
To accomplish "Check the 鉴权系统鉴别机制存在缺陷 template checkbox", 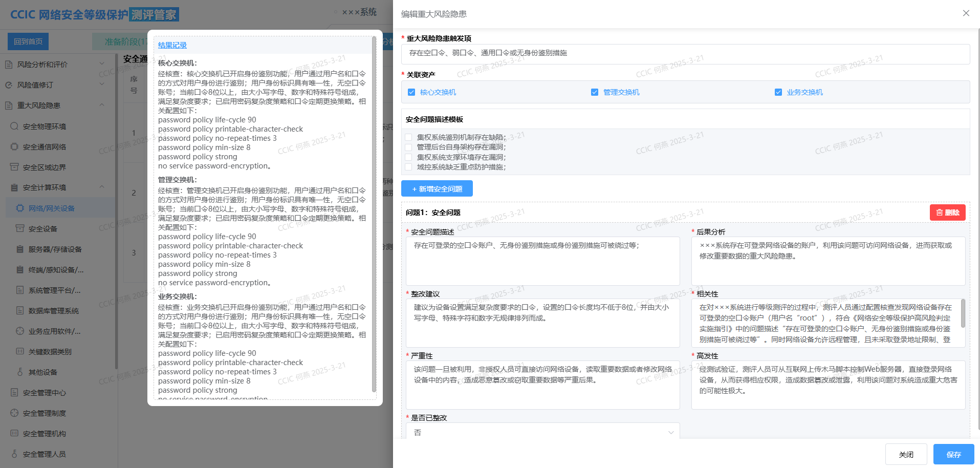I will (x=408, y=137).
